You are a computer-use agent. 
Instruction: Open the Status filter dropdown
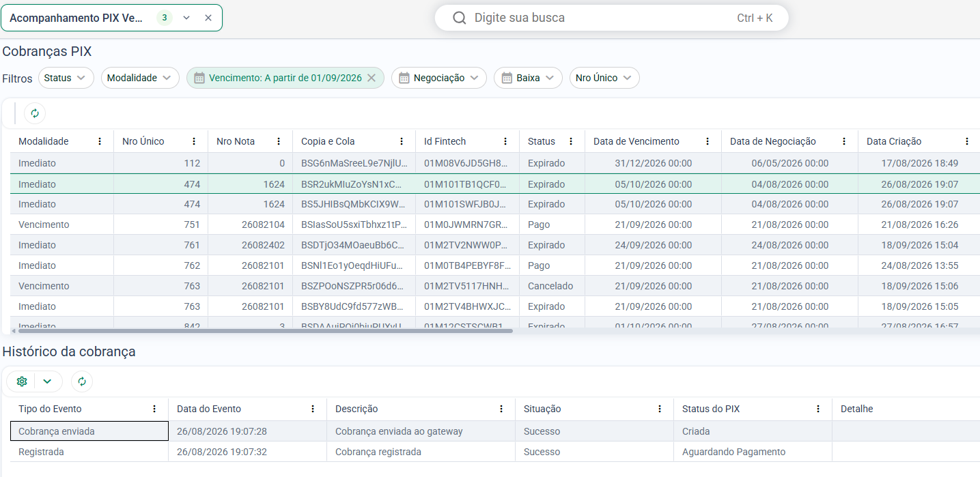tap(66, 78)
